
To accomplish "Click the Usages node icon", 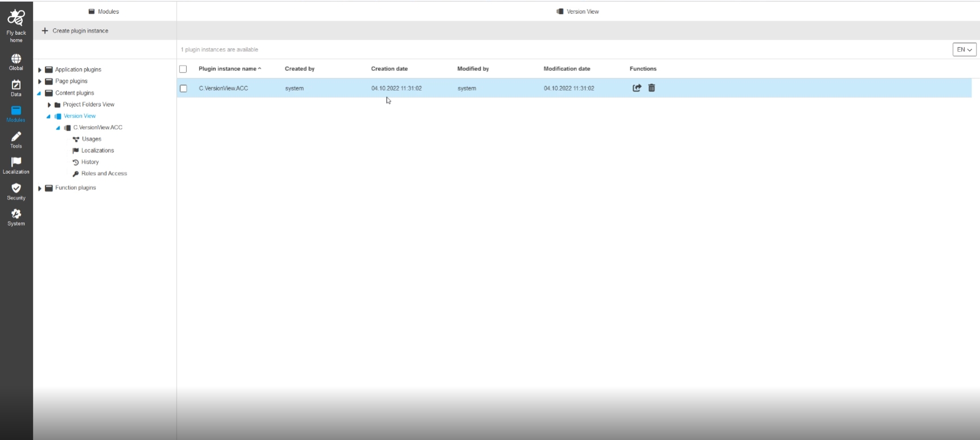I will 76,139.
